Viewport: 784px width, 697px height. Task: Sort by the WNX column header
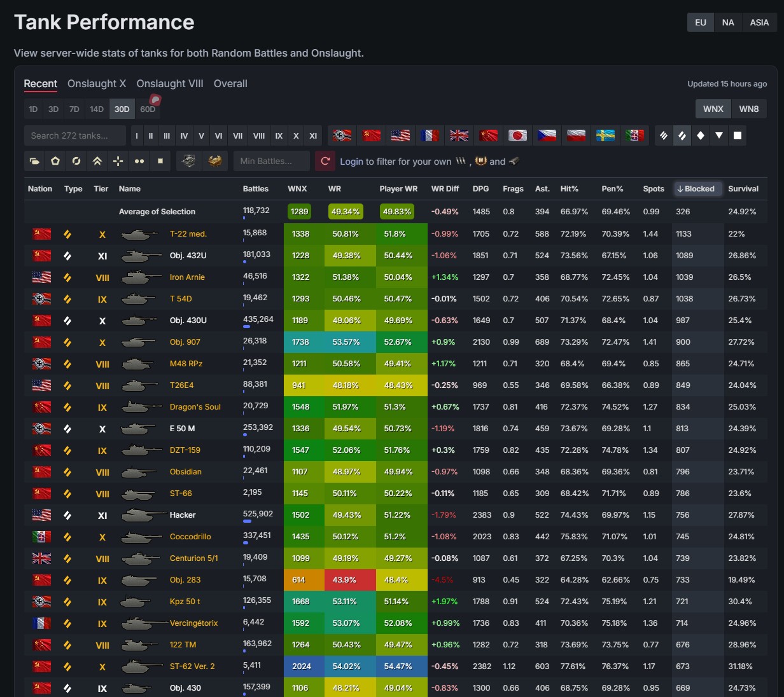[x=297, y=189]
